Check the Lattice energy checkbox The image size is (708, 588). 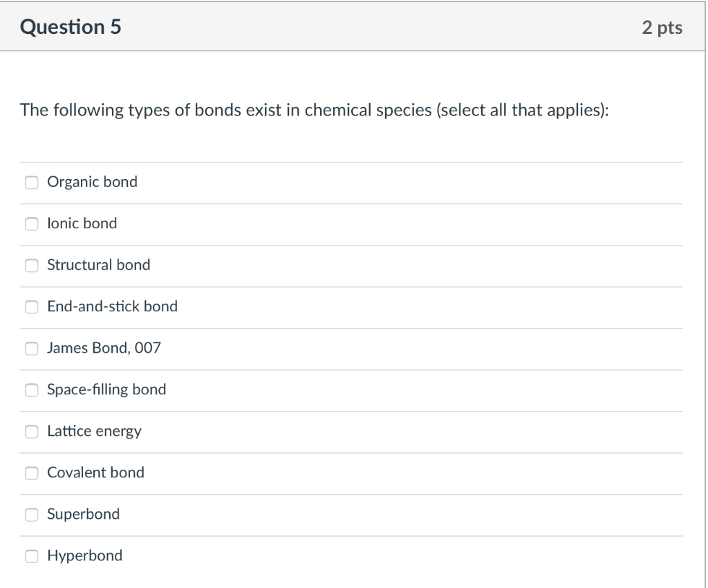tap(31, 431)
